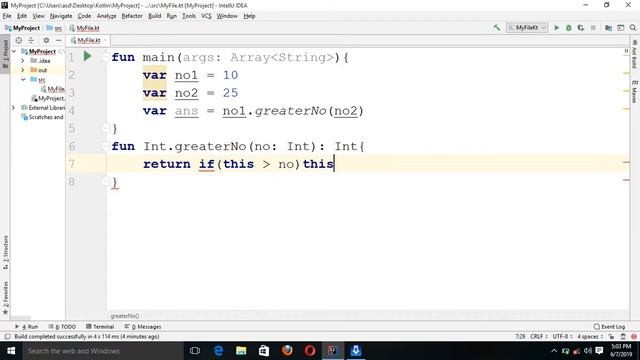
Task: Open the Messages tool window
Action: click(143, 327)
